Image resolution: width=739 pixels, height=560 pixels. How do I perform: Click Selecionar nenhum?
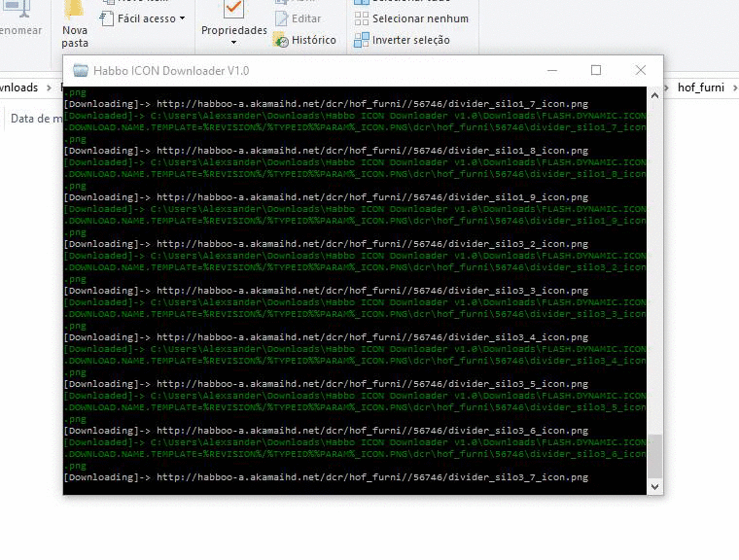[x=411, y=18]
